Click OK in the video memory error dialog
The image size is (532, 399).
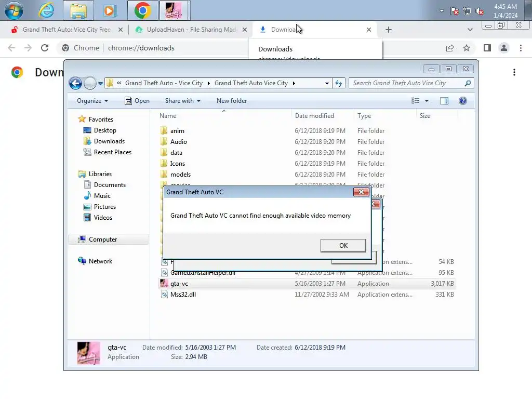(343, 245)
